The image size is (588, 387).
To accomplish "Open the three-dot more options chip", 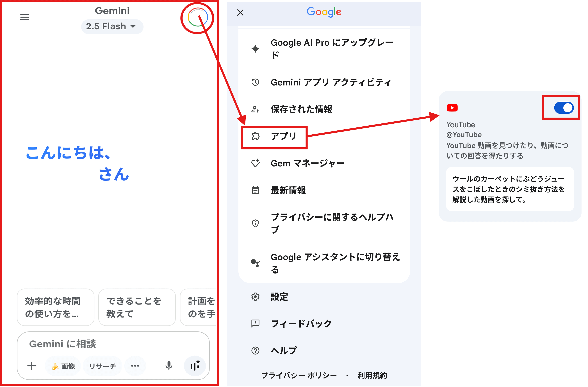I will pos(135,366).
